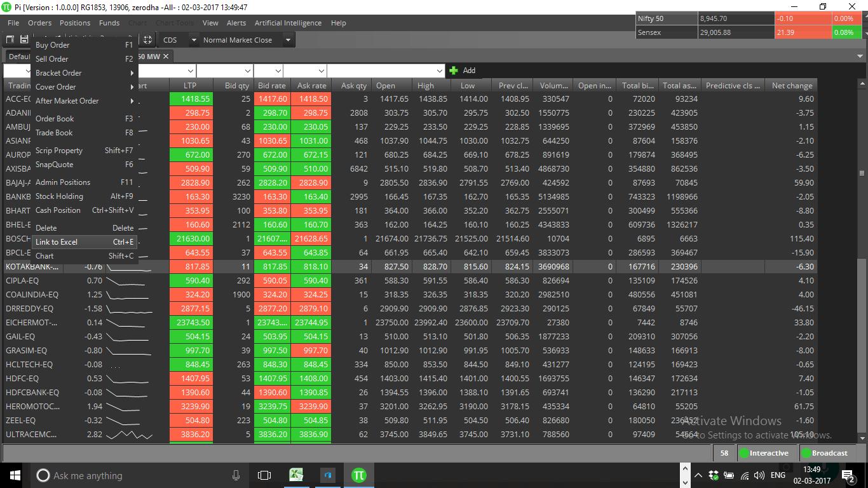Open the Artificial Intelligence menu
This screenshot has width=868, height=488.
coord(288,23)
